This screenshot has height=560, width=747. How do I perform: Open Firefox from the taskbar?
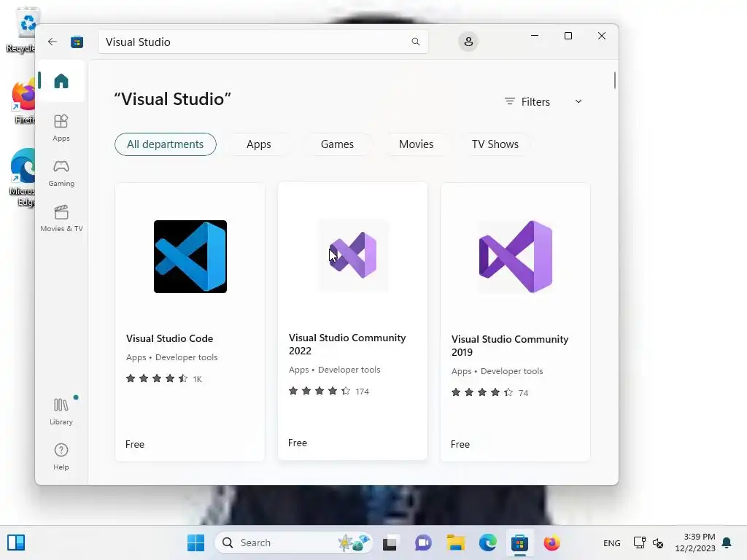tap(551, 542)
